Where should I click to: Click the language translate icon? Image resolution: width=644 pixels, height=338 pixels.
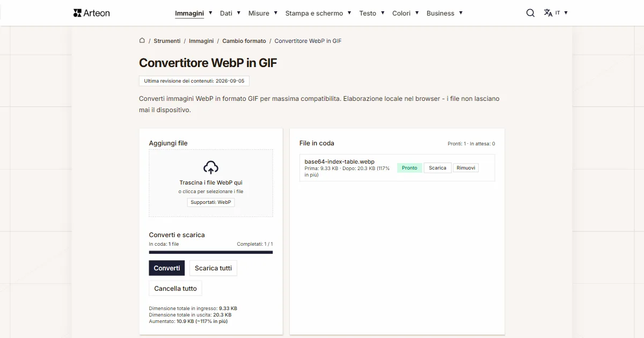pos(548,13)
